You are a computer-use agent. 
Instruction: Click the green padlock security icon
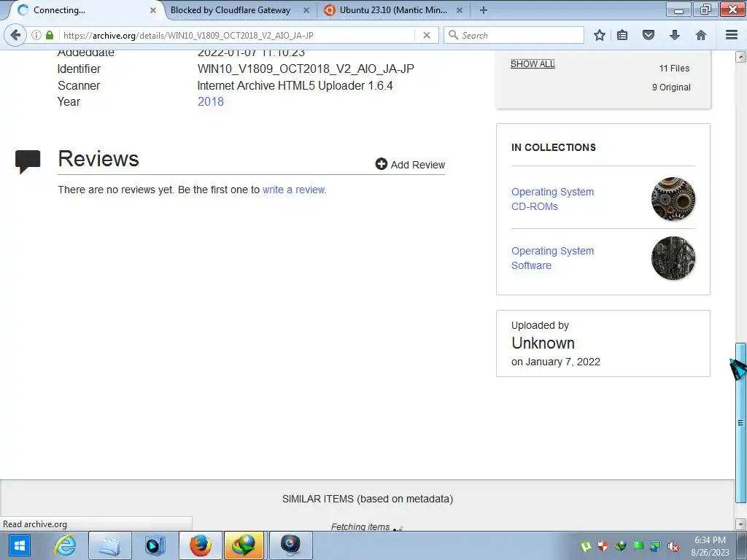click(x=50, y=35)
